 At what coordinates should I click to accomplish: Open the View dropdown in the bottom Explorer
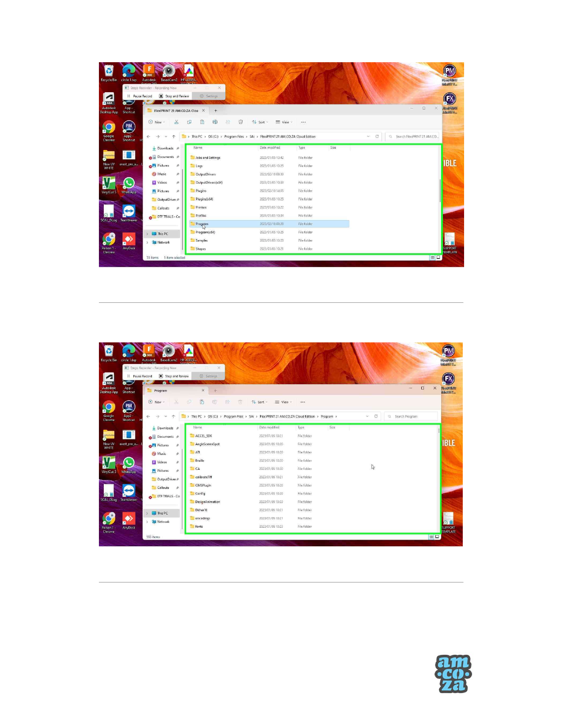(x=283, y=402)
